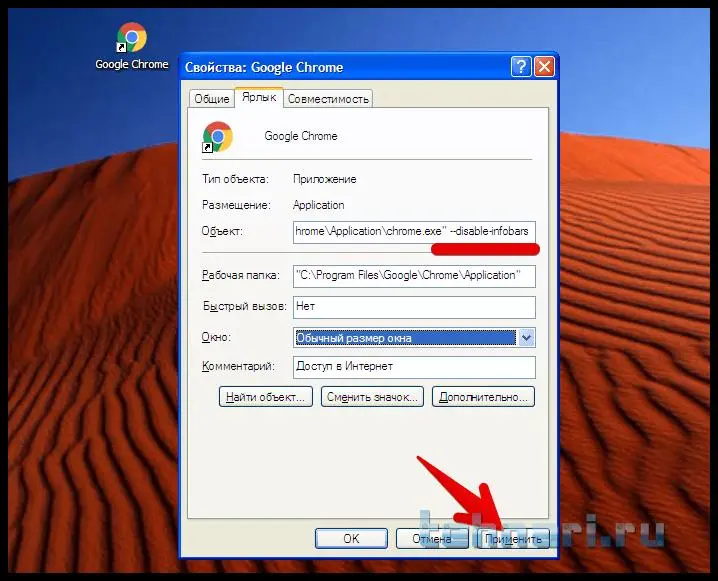718x581 pixels.
Task: Click the Chrome icon inside the properties dialog
Action: coord(218,137)
